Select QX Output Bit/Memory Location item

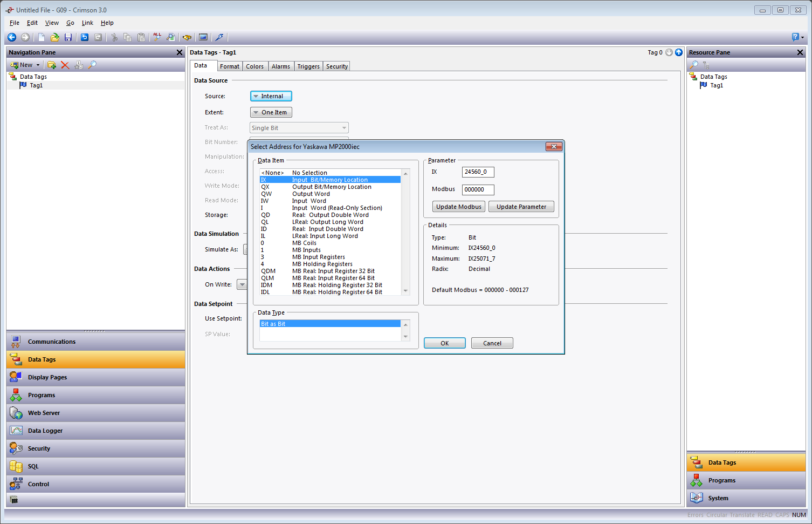330,187
